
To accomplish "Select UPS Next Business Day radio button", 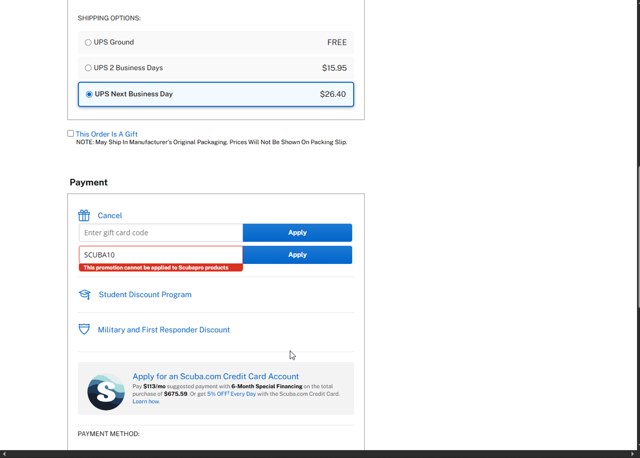I will point(89,94).
